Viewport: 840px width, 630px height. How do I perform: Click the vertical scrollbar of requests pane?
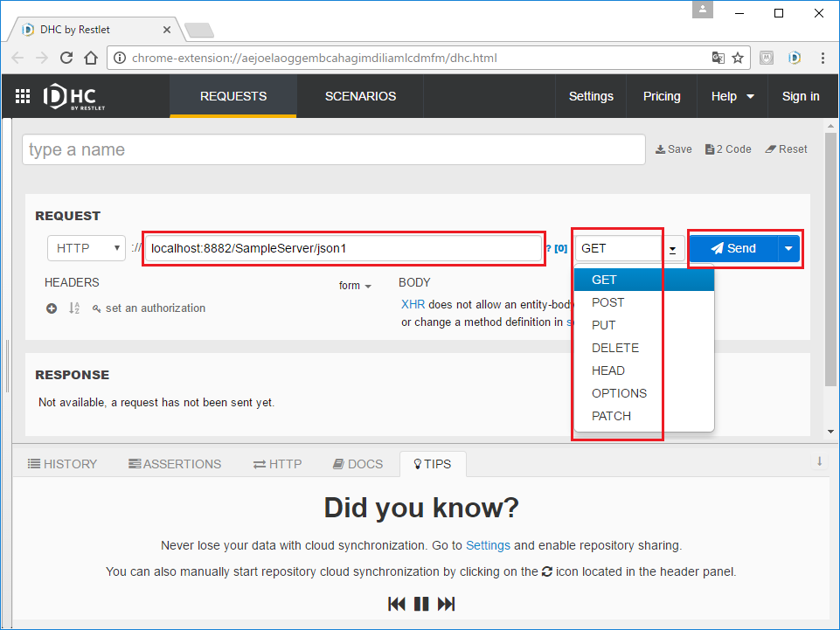tap(830, 260)
